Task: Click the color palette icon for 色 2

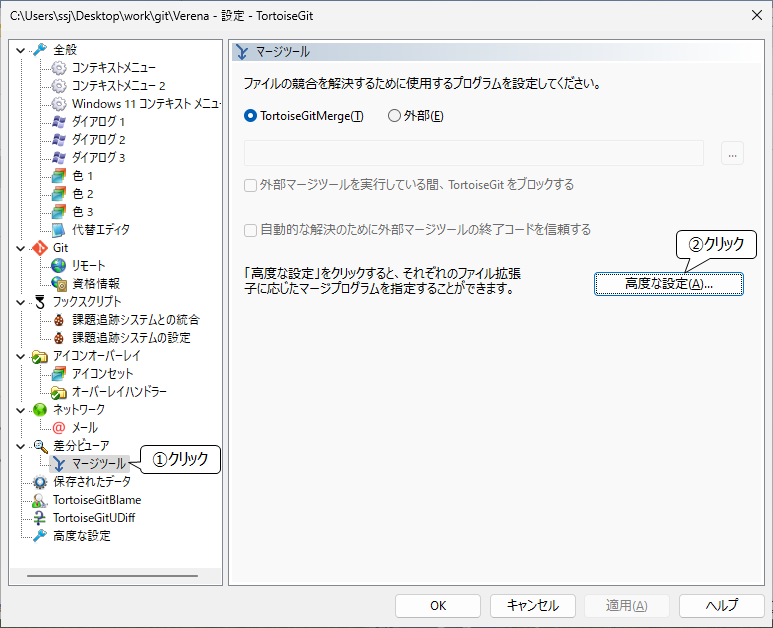Action: (59, 194)
